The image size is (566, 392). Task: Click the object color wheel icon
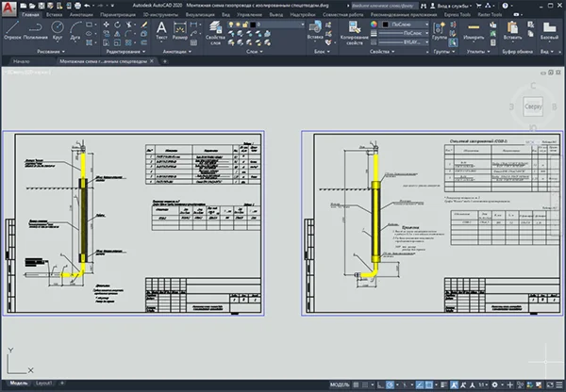(374, 24)
